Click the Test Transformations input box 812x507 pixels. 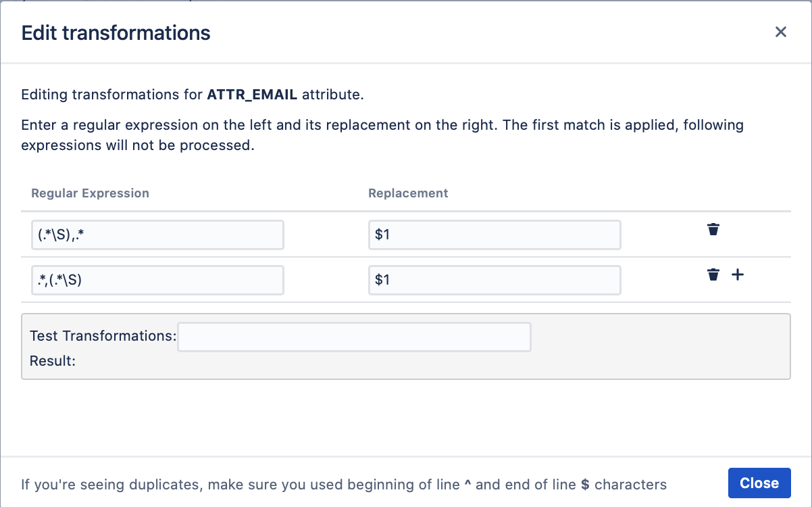click(354, 337)
